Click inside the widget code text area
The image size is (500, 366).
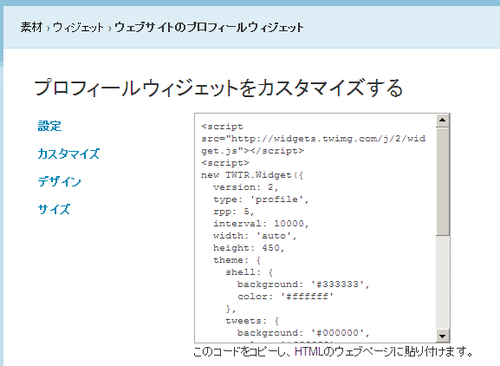pos(315,228)
